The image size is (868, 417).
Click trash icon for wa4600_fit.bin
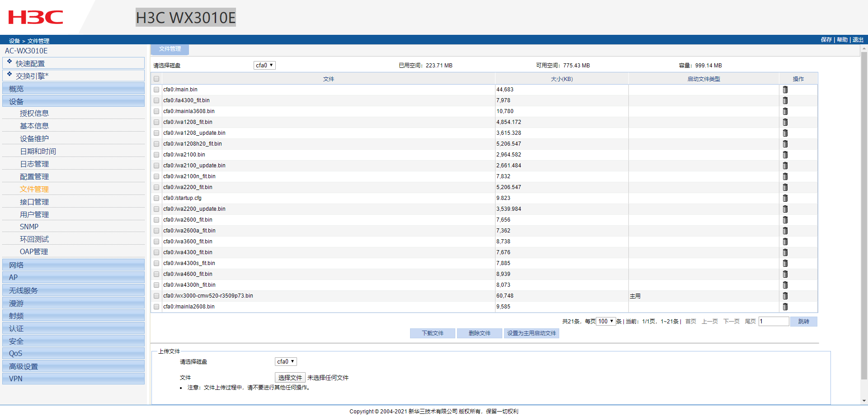tap(785, 274)
